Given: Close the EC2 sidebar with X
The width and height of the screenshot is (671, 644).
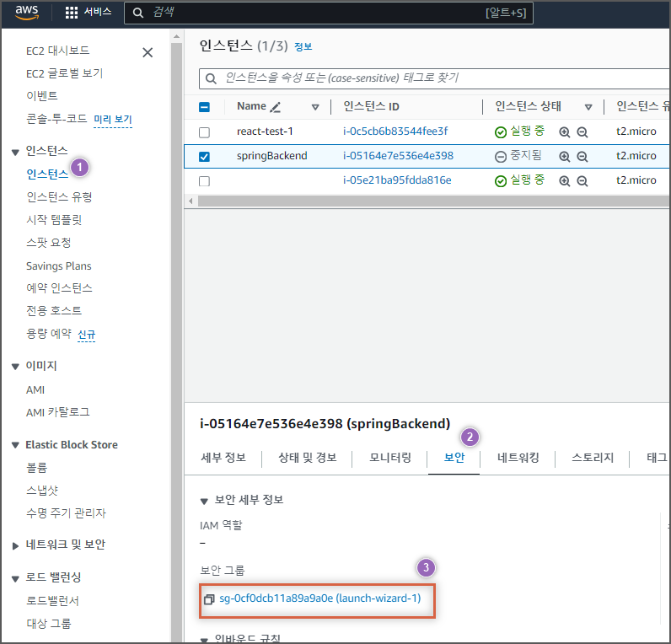Looking at the screenshot, I should tap(148, 52).
